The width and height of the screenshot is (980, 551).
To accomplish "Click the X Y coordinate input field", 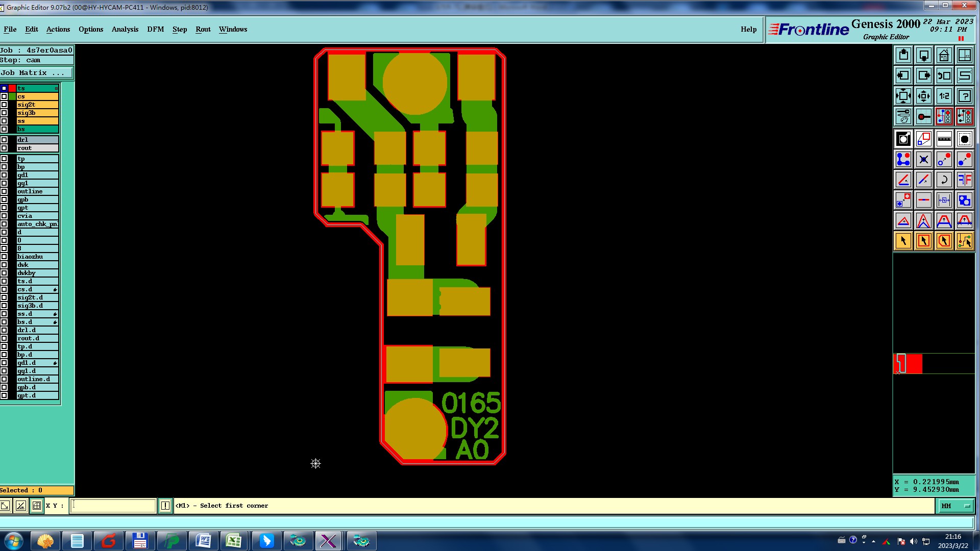I will coord(113,506).
